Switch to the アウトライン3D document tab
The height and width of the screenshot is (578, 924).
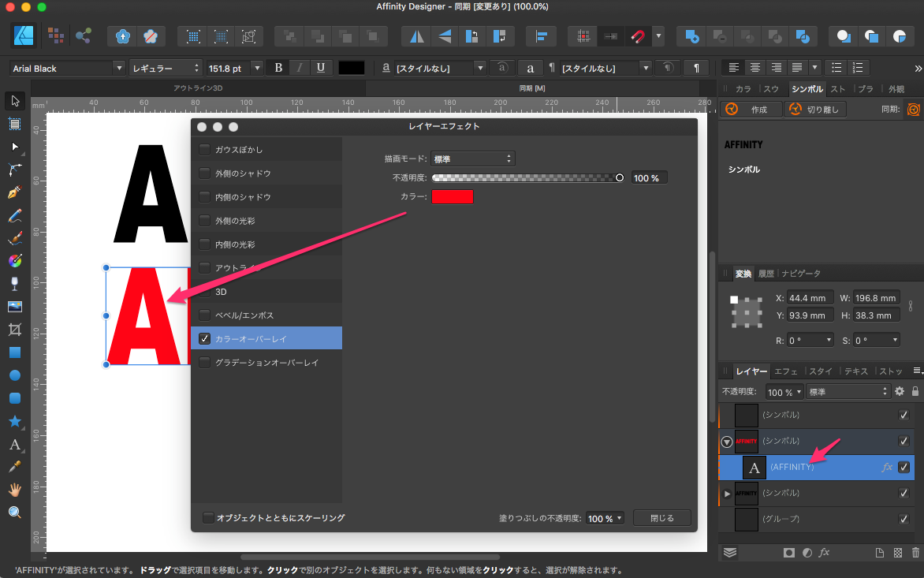coord(198,88)
